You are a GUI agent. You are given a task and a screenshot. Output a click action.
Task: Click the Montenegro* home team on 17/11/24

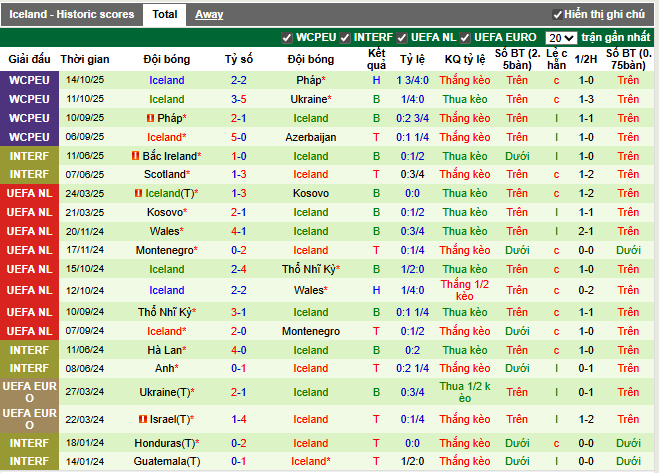click(x=167, y=250)
